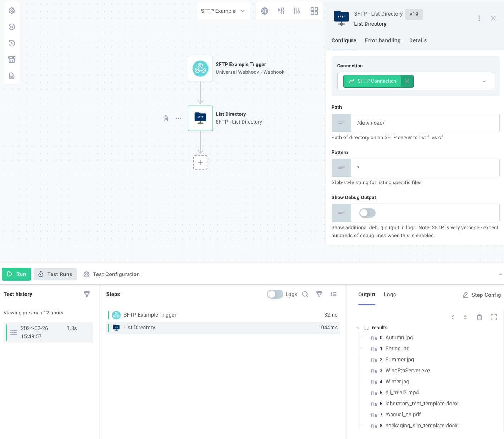
Task: Expand output to fullscreen view
Action: click(494, 317)
